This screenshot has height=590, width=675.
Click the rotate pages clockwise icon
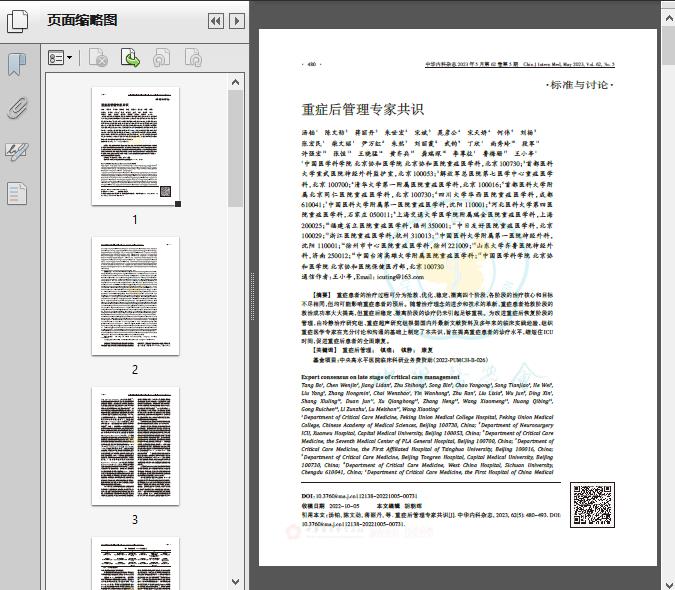193,58
